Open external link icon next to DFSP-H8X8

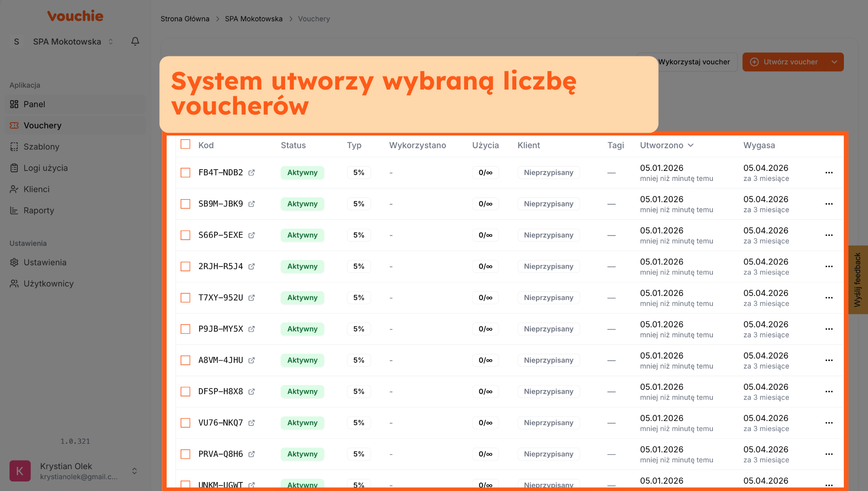pyautogui.click(x=252, y=391)
